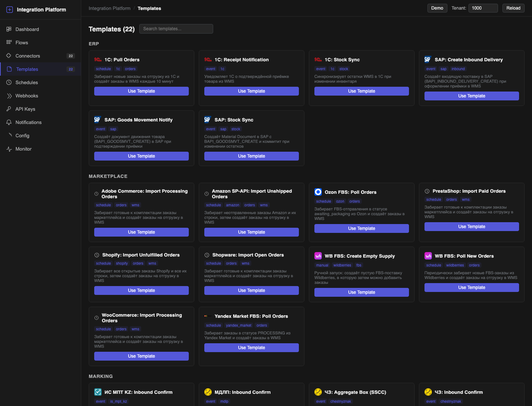Click clock icon on Adobe Commerce card
Screen dimensions: 532x406
[96, 194]
